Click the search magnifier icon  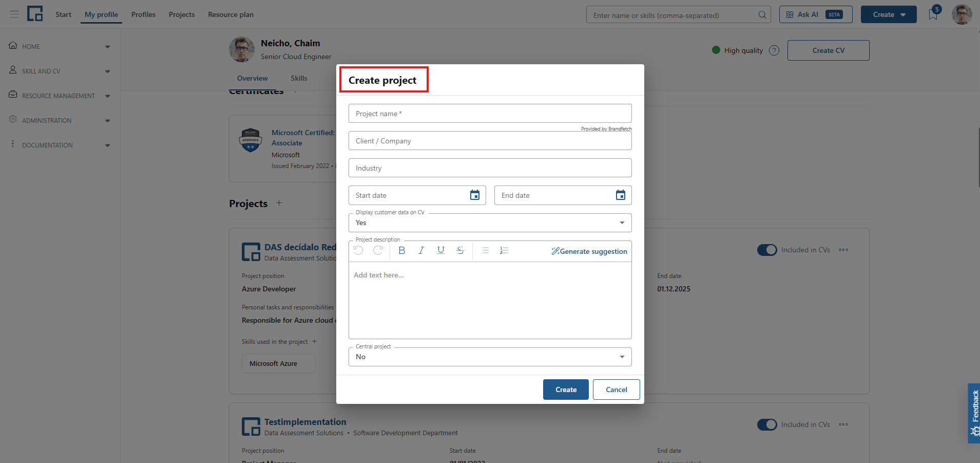pyautogui.click(x=762, y=15)
